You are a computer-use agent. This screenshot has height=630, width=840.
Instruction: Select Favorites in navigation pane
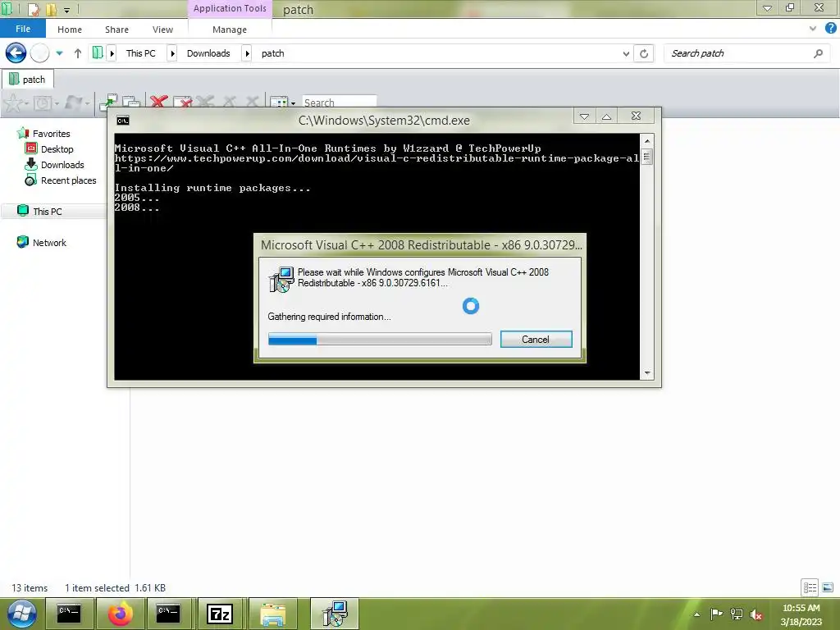tap(51, 134)
